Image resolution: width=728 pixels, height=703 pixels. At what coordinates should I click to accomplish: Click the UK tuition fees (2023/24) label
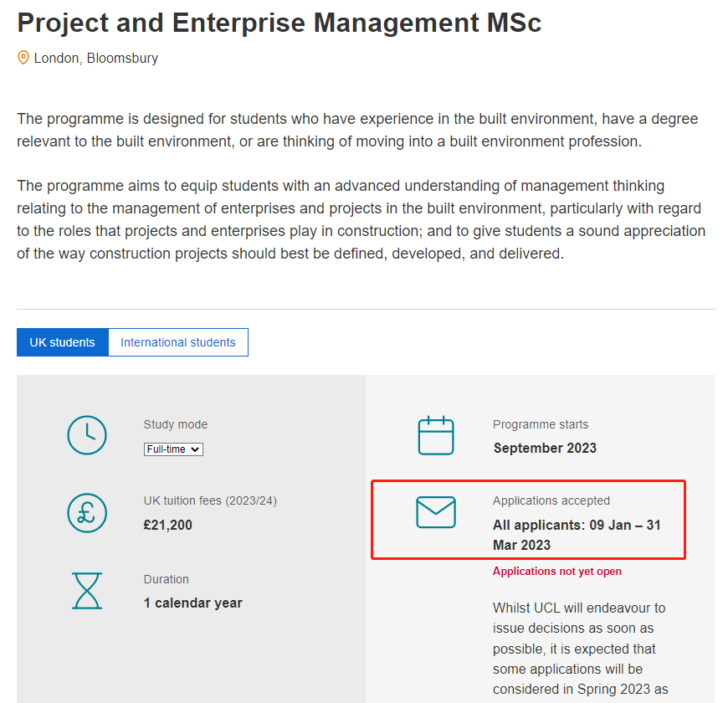tap(210, 500)
